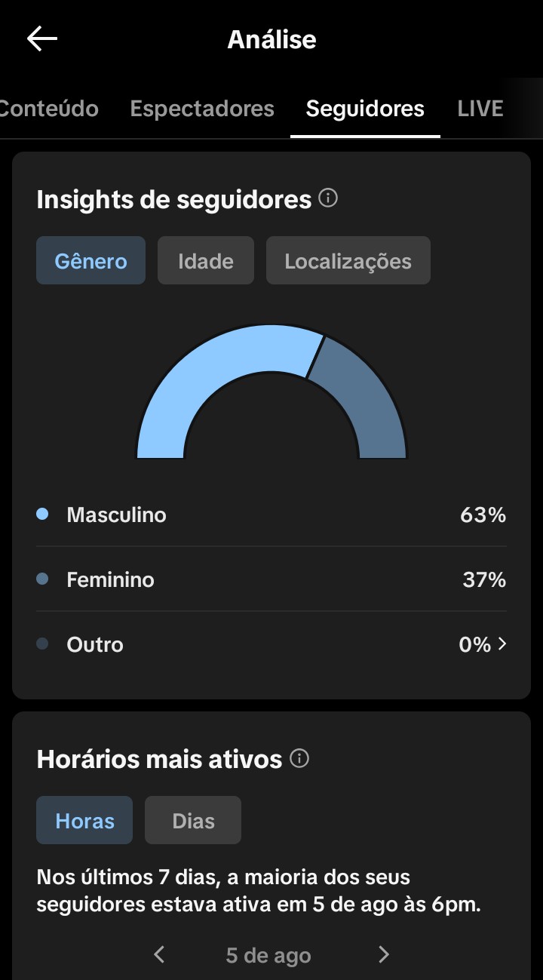The image size is (543, 980).
Task: Open the Espectadores tab
Action: 202,109
